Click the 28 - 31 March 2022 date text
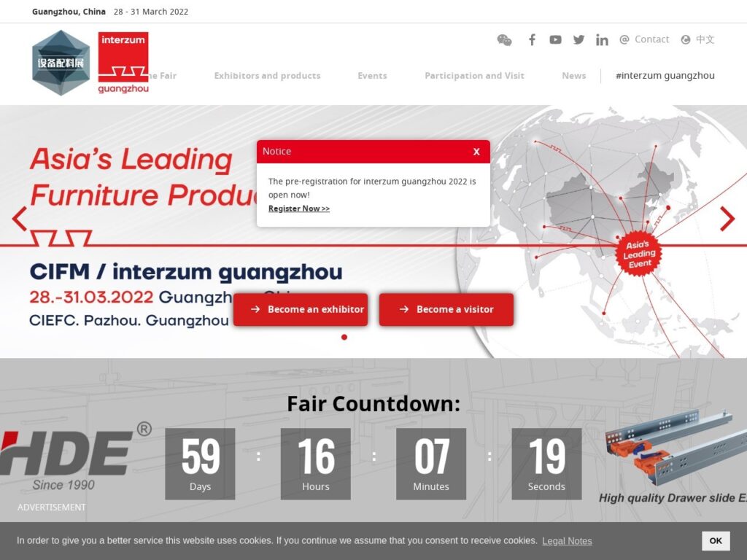Screen dimensions: 747x560 pyautogui.click(x=151, y=12)
